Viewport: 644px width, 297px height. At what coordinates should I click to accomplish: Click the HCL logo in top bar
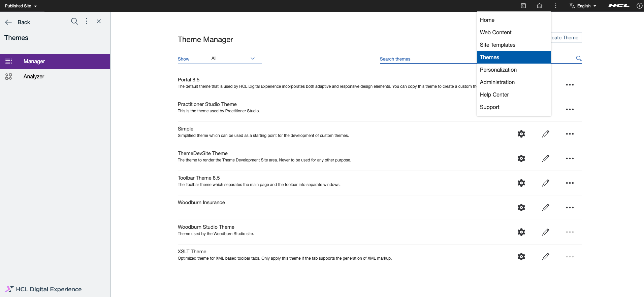pyautogui.click(x=619, y=6)
